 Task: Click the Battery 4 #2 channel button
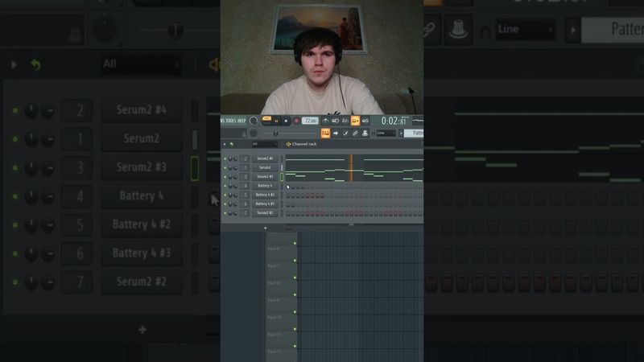pyautogui.click(x=265, y=195)
